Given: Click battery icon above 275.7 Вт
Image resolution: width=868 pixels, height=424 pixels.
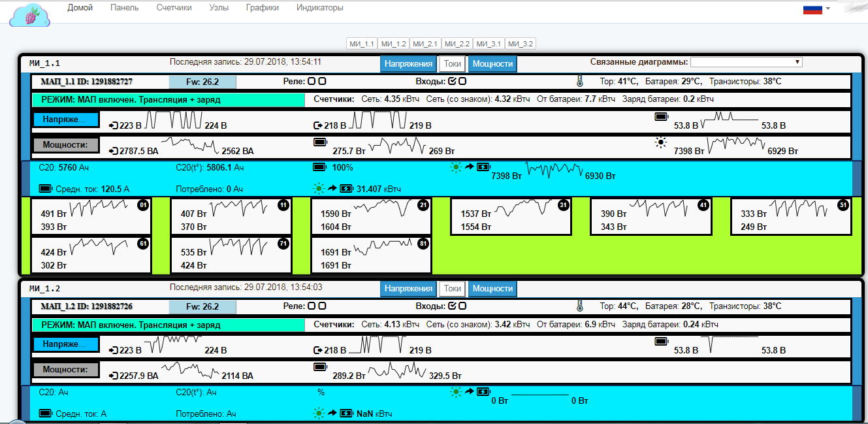Looking at the screenshot, I should pyautogui.click(x=320, y=142).
